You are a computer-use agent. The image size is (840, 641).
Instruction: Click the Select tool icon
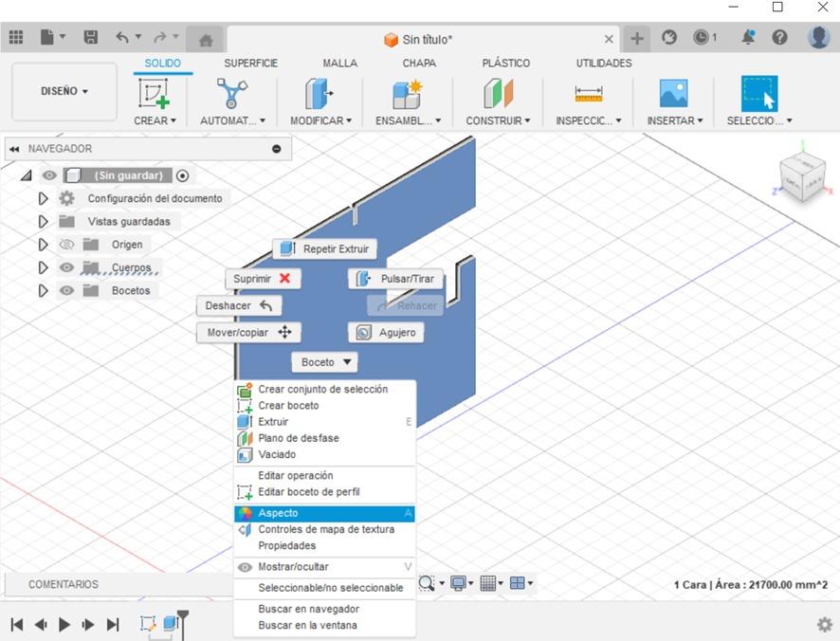click(759, 94)
